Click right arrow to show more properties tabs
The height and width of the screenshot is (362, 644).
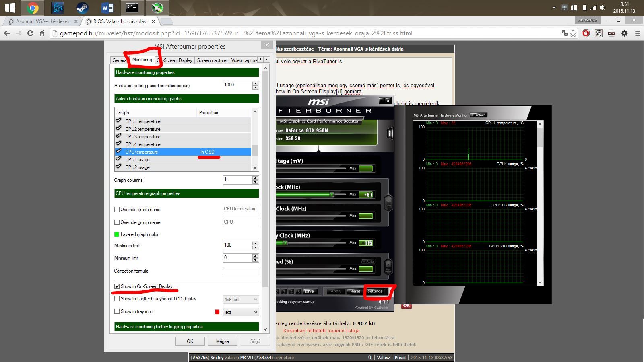pos(266,60)
